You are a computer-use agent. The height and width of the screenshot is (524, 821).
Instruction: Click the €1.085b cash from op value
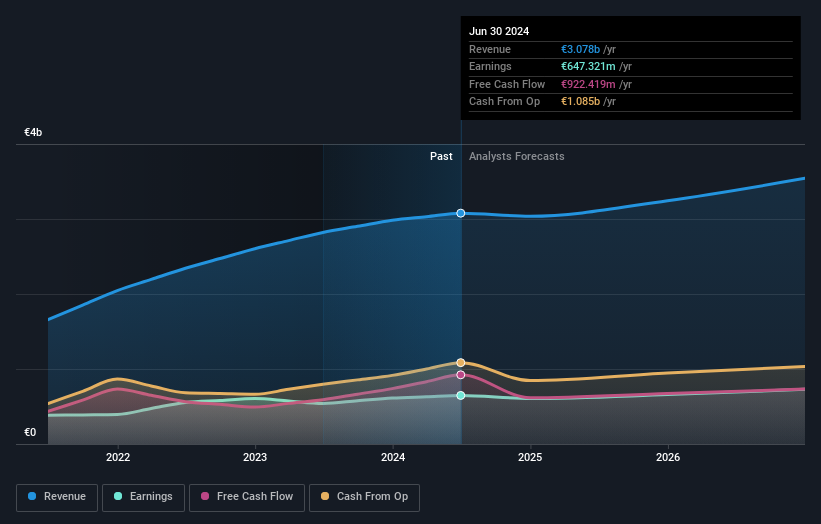581,102
